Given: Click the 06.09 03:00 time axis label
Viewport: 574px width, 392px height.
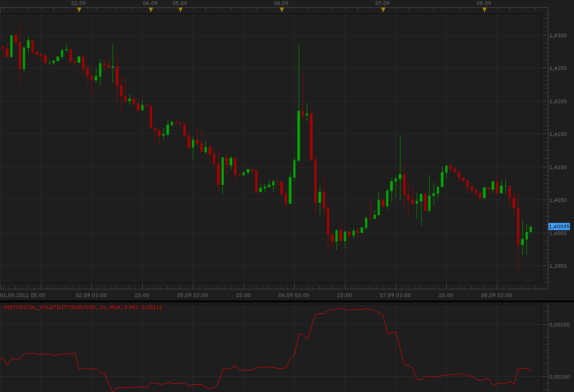Looking at the screenshot, I should pyautogui.click(x=294, y=295).
